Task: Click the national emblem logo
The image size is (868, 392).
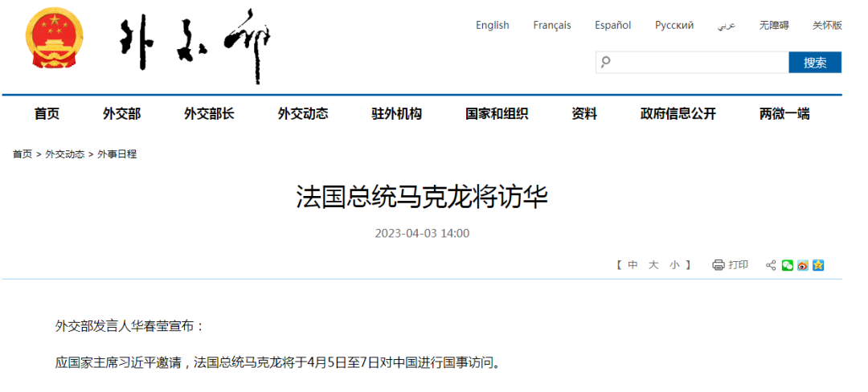Action: tap(55, 39)
